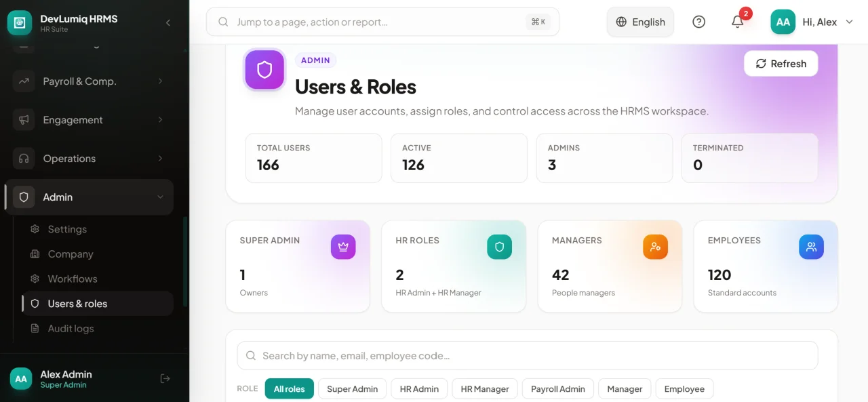Viewport: 868px width, 402px height.
Task: Click the 'Standard accounts' caption
Action: [742, 293]
